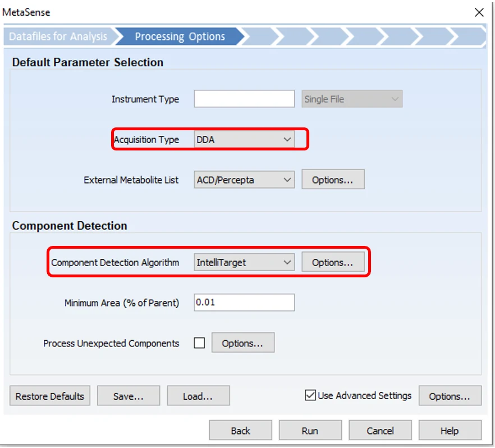This screenshot has height=448, width=495.
Task: Click the MetaSense window title
Action: pos(26,12)
